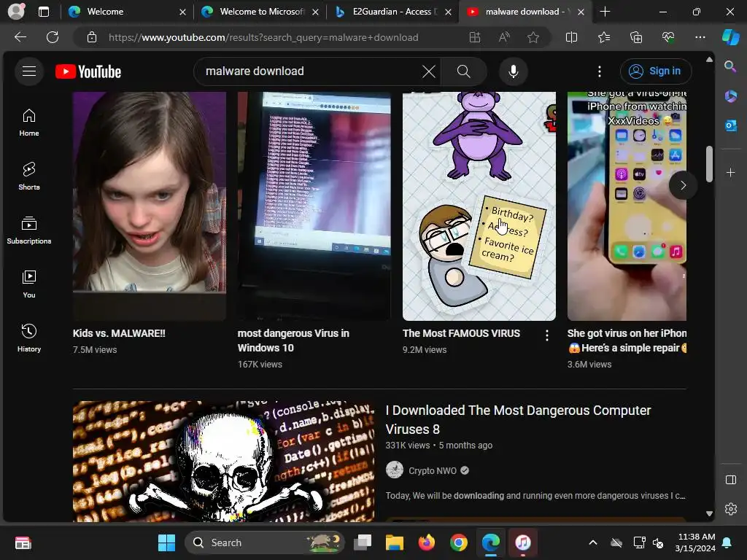Toggle Edge split screen

click(571, 37)
